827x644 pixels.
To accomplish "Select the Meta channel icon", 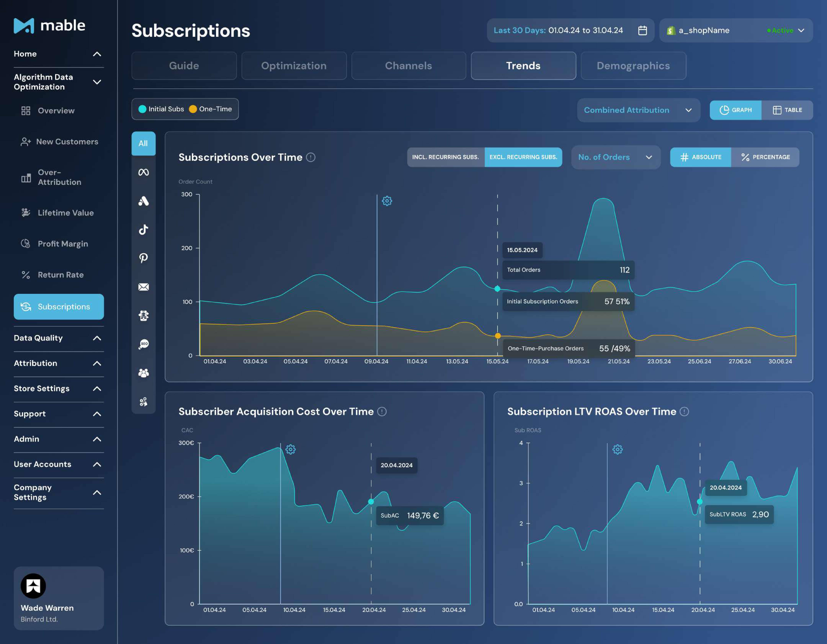I will [143, 172].
